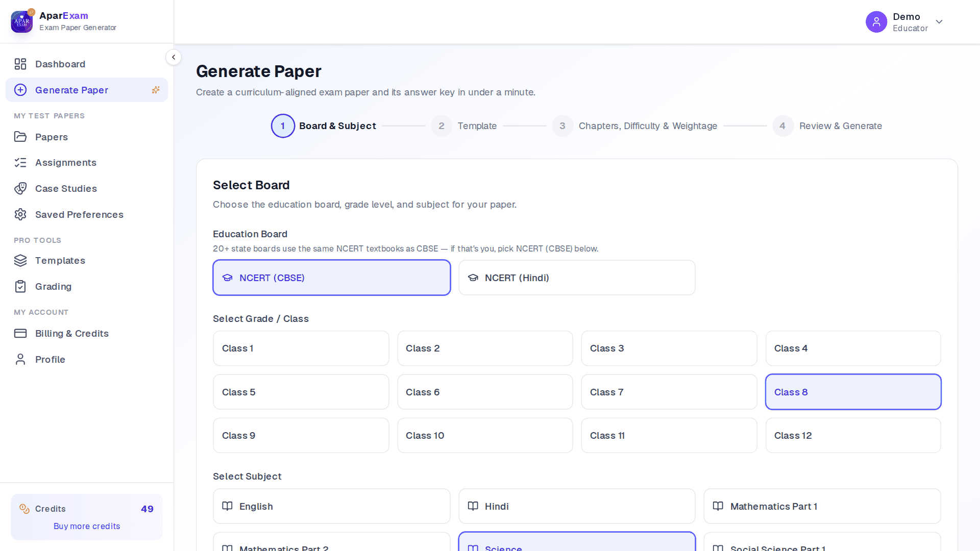Image resolution: width=980 pixels, height=551 pixels.
Task: Click the Buy more credits link
Action: (87, 526)
